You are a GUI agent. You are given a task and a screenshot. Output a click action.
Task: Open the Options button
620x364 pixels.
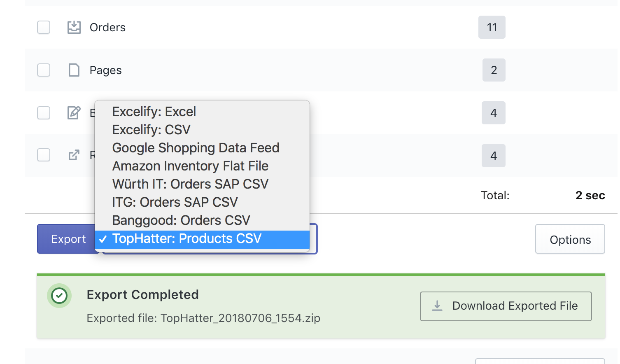pos(570,239)
